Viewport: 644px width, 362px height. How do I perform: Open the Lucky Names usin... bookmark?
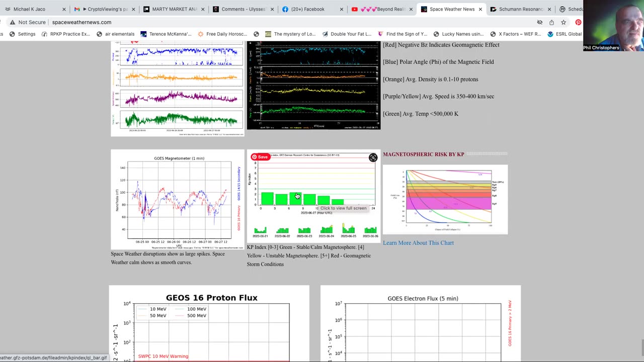pyautogui.click(x=458, y=34)
